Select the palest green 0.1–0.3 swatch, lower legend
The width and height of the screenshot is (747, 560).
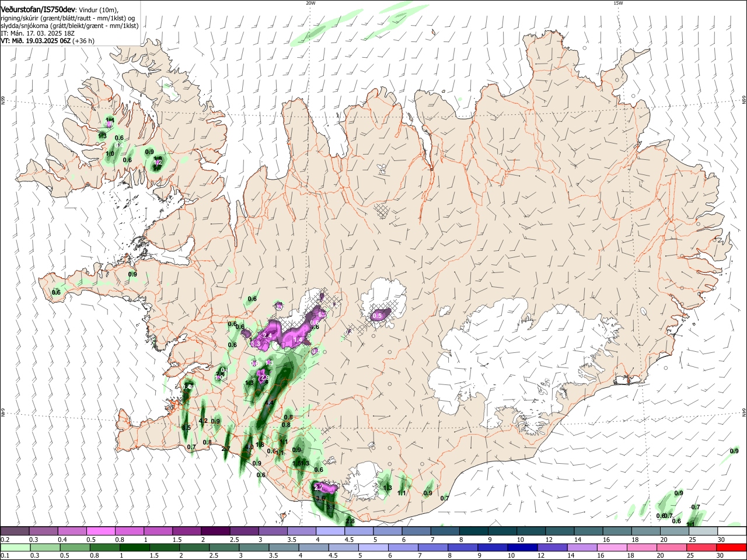[x=15, y=548]
